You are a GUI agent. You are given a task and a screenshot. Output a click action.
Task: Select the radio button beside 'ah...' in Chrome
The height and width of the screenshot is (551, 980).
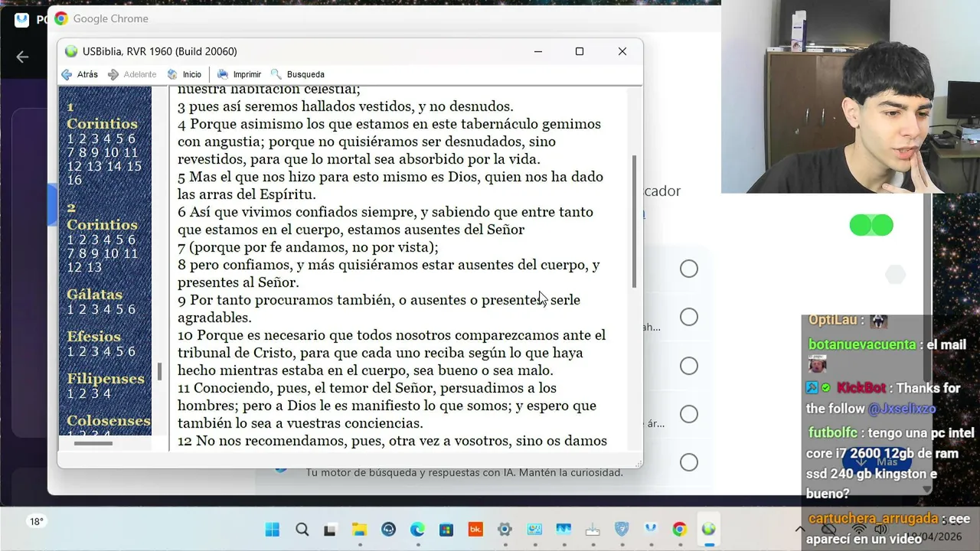(x=689, y=317)
